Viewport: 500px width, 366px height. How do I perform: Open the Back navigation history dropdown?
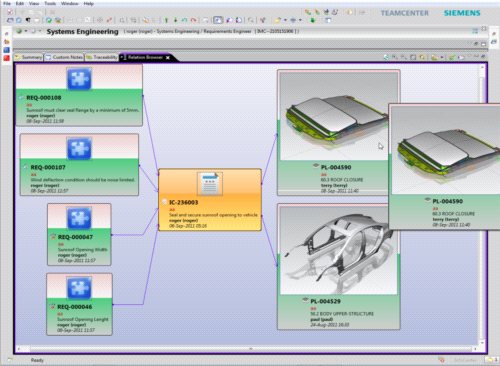click(x=26, y=31)
